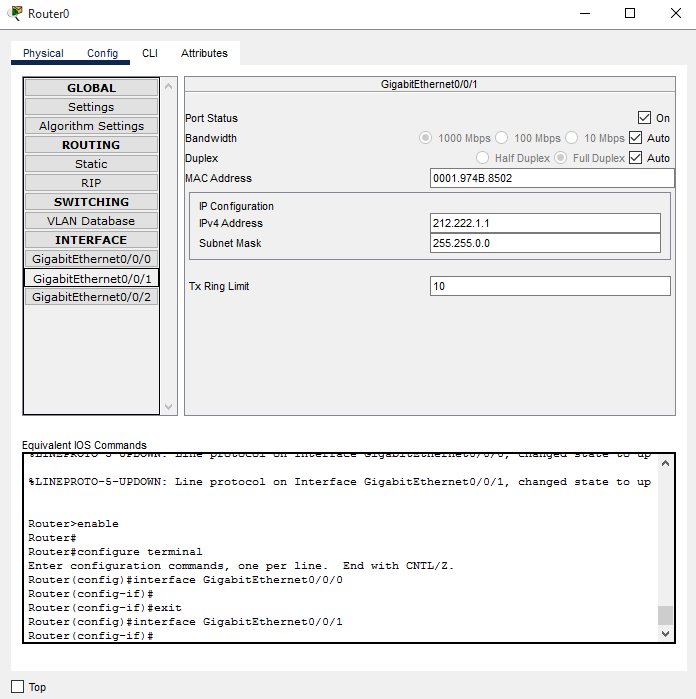The image size is (696, 699).
Task: Open the Attributes tab
Action: click(x=204, y=53)
